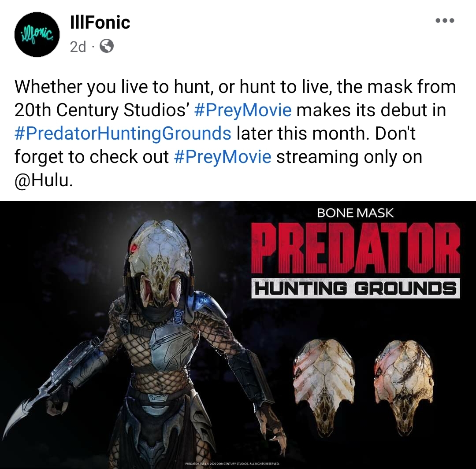Open the first #PreyMovie hashtag
Image resolution: width=476 pixels, height=469 pixels.
click(242, 110)
